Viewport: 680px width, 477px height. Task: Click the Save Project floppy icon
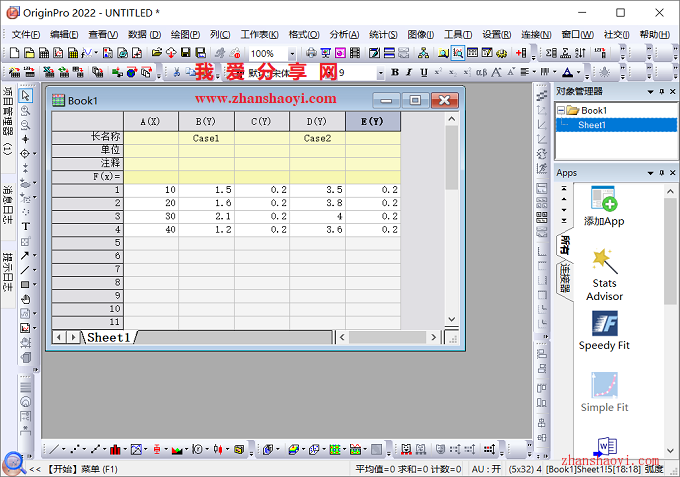pos(186,53)
